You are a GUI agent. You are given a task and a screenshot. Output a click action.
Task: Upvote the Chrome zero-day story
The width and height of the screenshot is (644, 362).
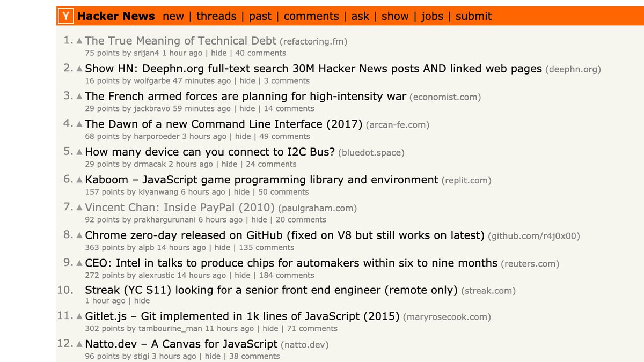(79, 235)
